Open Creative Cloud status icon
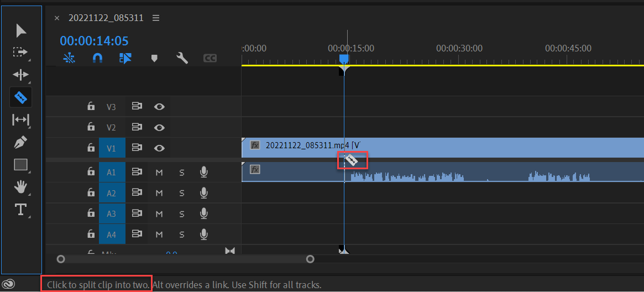The image size is (644, 292). [x=8, y=284]
